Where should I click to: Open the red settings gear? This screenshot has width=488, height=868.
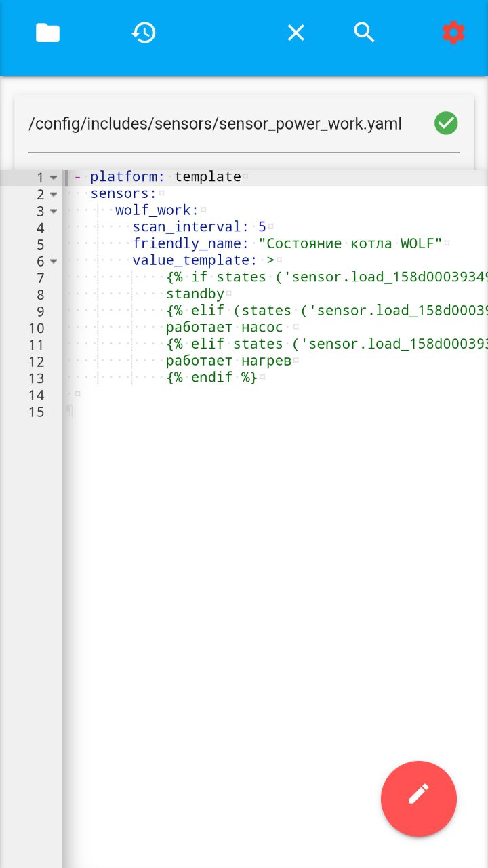click(453, 33)
